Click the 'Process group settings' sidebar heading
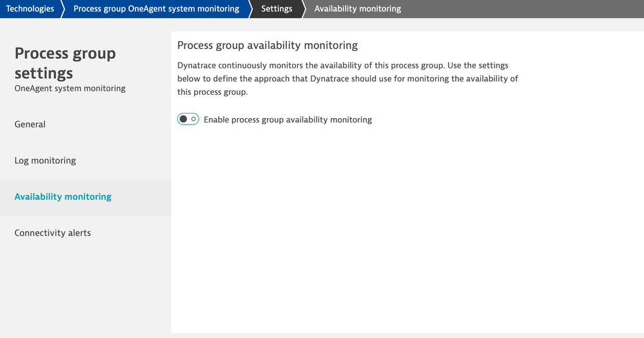Viewport: 644px width, 338px height. click(x=65, y=63)
